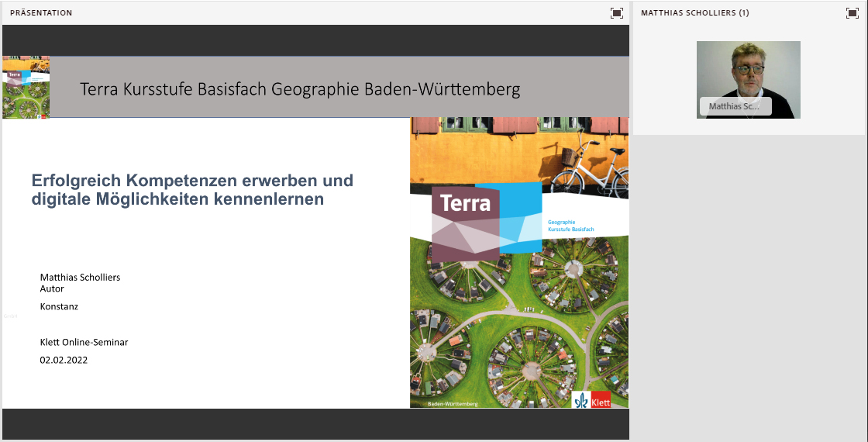Viewport: 868px width, 442px height.
Task: Click the 'MATTHIAS SCHOLLIERS (1)' panel title
Action: tap(694, 12)
